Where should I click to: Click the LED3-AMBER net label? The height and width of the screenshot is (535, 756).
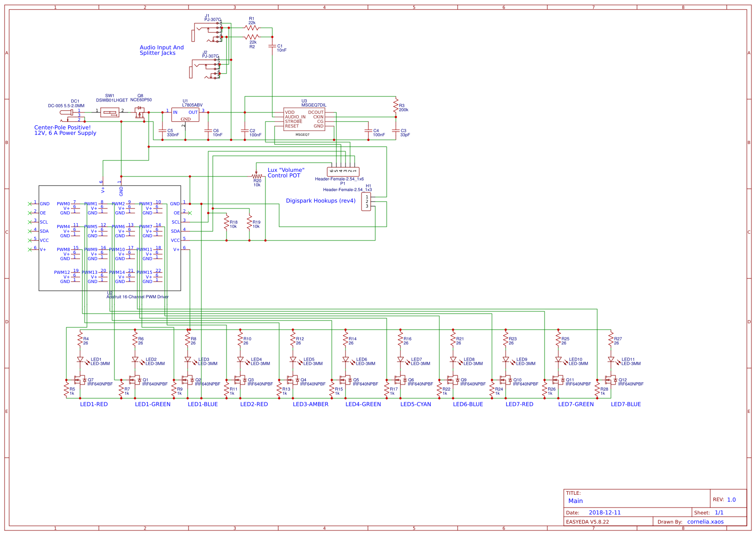[x=310, y=404]
